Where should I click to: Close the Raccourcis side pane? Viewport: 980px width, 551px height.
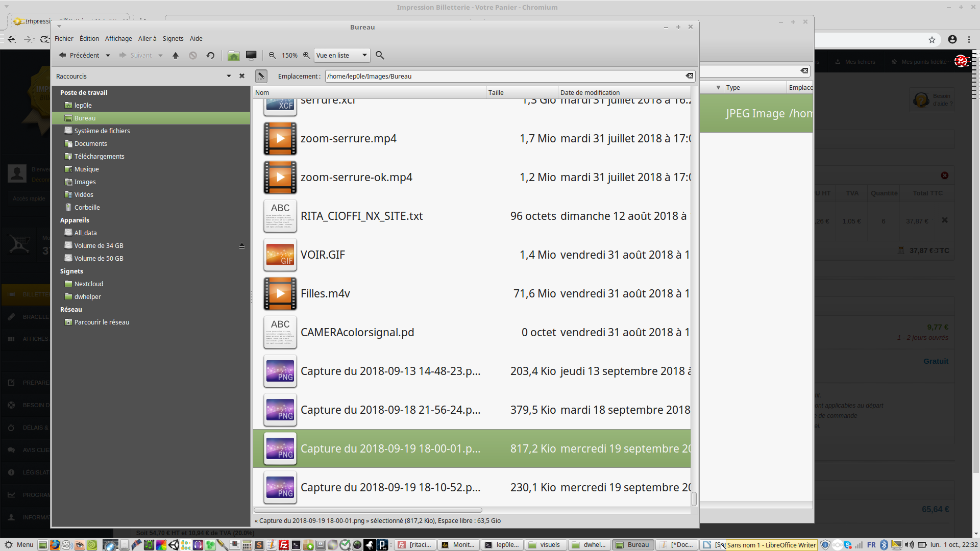click(242, 76)
